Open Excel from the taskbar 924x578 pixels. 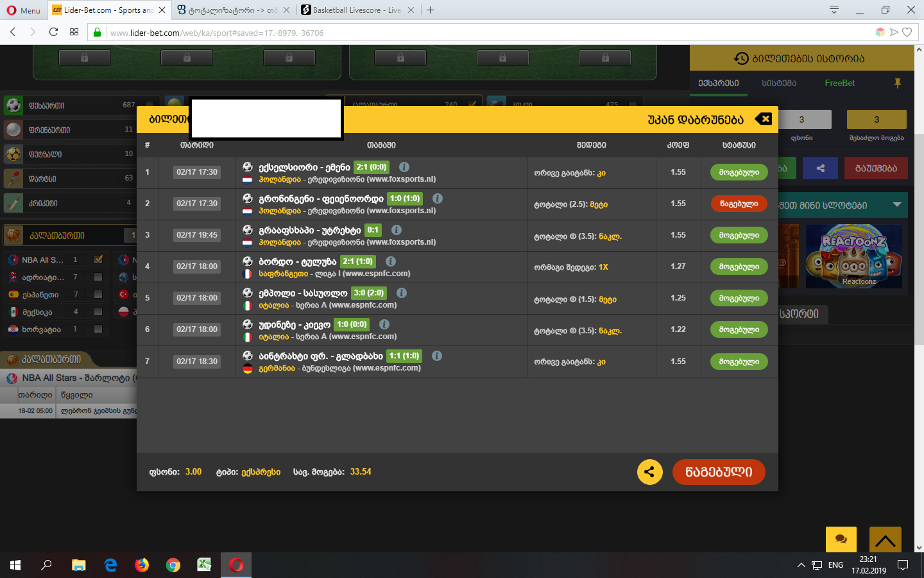(x=204, y=565)
